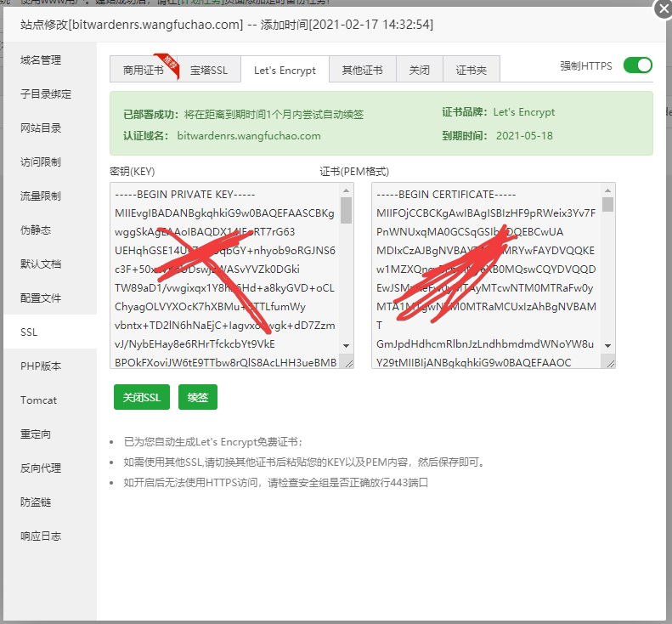Open the 其他证书 tab
Viewport: 672px width, 624px height.
tap(363, 70)
